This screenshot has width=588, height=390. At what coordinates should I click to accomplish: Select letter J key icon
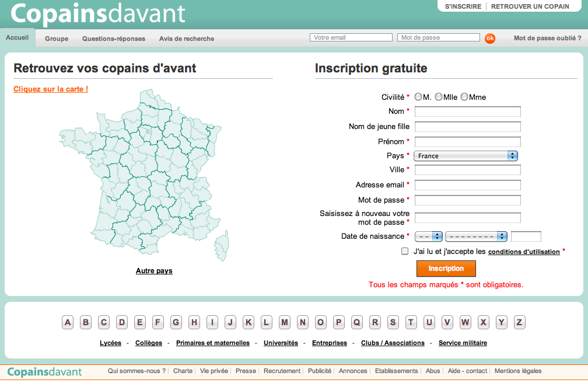[x=230, y=322]
